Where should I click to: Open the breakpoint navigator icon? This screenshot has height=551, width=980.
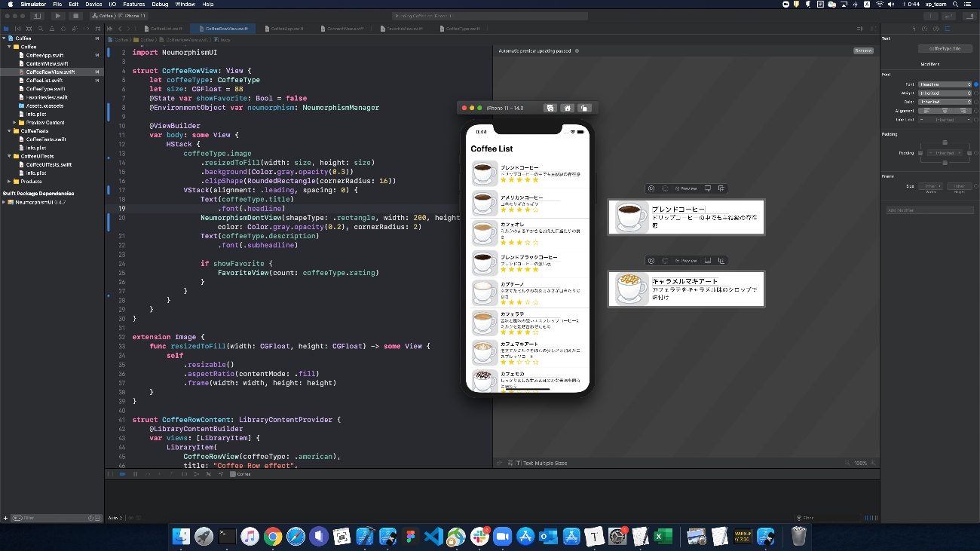click(x=86, y=28)
